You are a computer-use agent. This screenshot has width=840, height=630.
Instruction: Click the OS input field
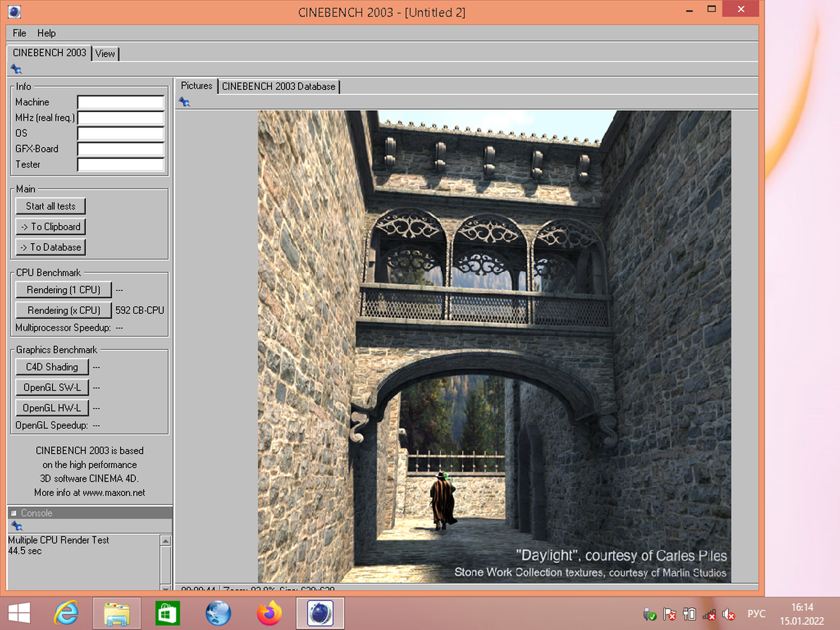pyautogui.click(x=121, y=134)
